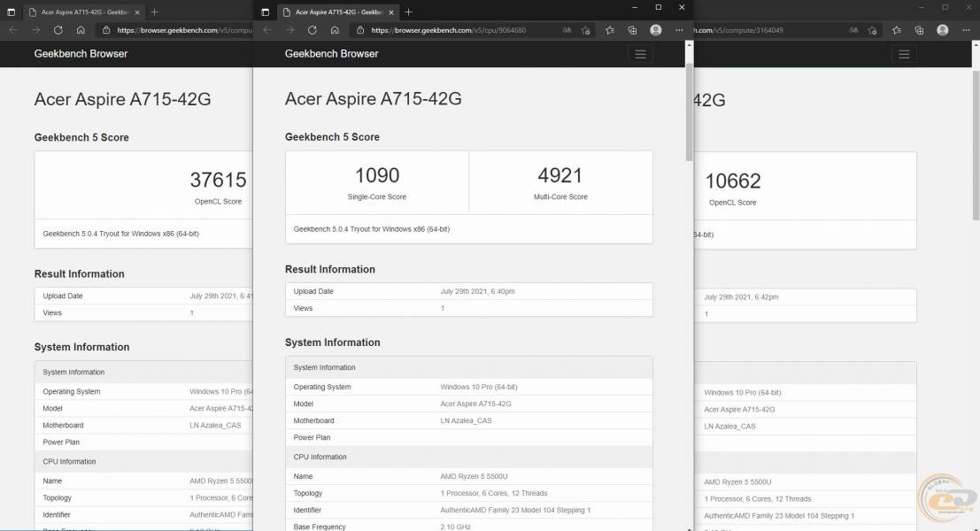Viewport: 980px width, 531px height.
Task: Click the 37615 OpenCL score in left window
Action: pyautogui.click(x=218, y=180)
